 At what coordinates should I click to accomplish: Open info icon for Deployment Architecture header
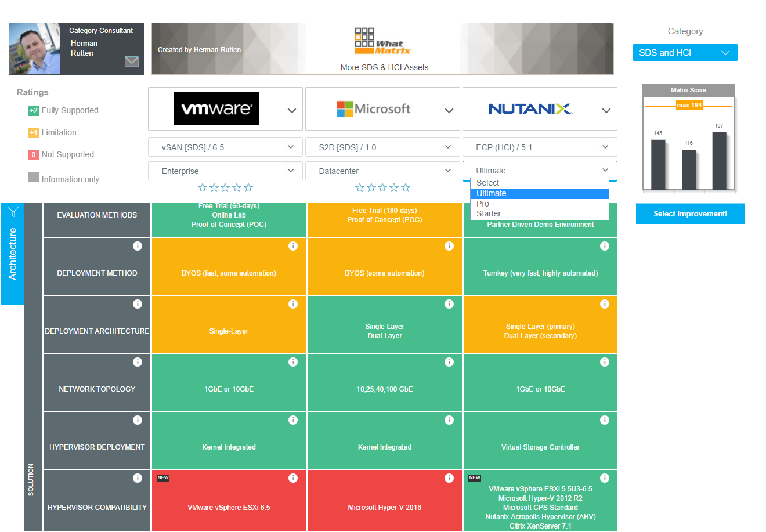point(138,304)
